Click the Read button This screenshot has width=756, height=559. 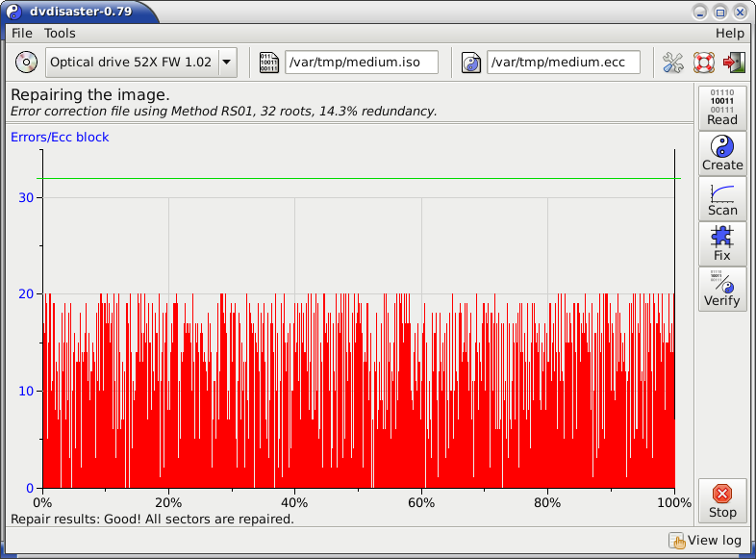(x=721, y=107)
